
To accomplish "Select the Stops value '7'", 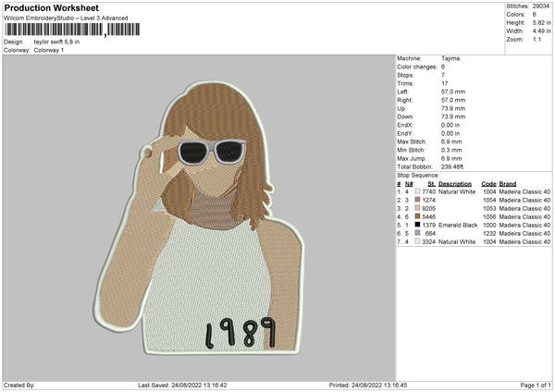I will pos(443,75).
